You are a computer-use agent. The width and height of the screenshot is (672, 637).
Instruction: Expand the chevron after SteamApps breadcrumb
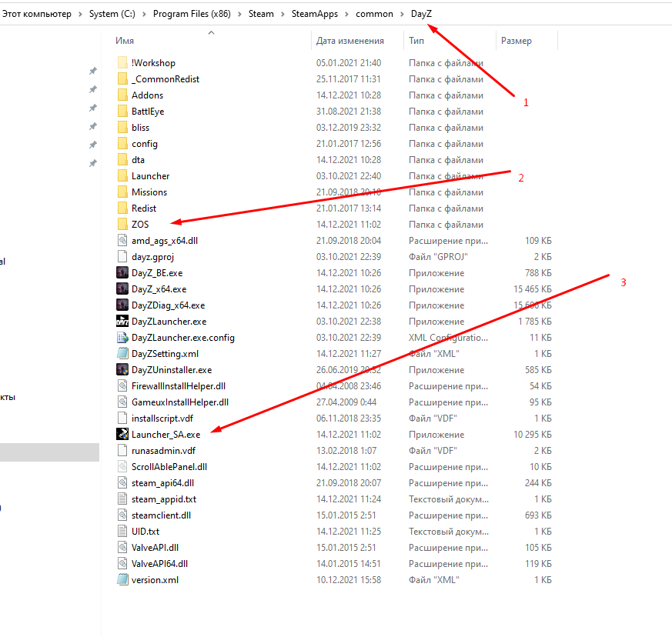[346, 14]
